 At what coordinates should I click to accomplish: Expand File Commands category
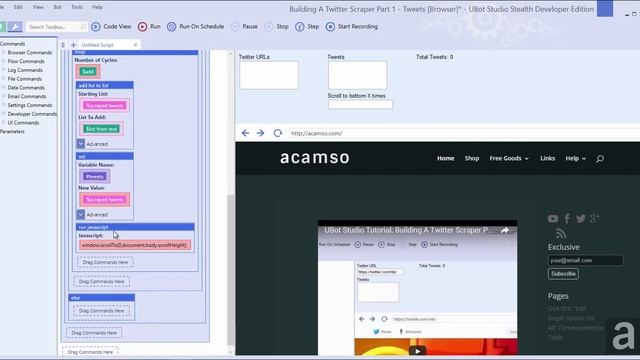click(x=24, y=79)
